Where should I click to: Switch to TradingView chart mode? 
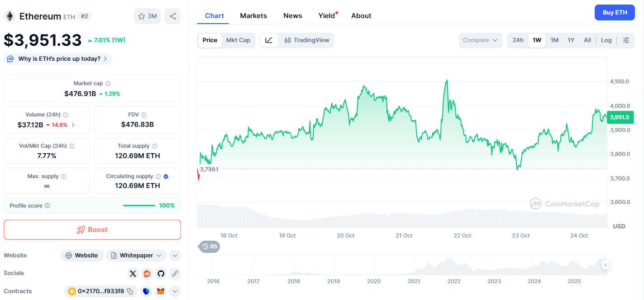point(307,40)
